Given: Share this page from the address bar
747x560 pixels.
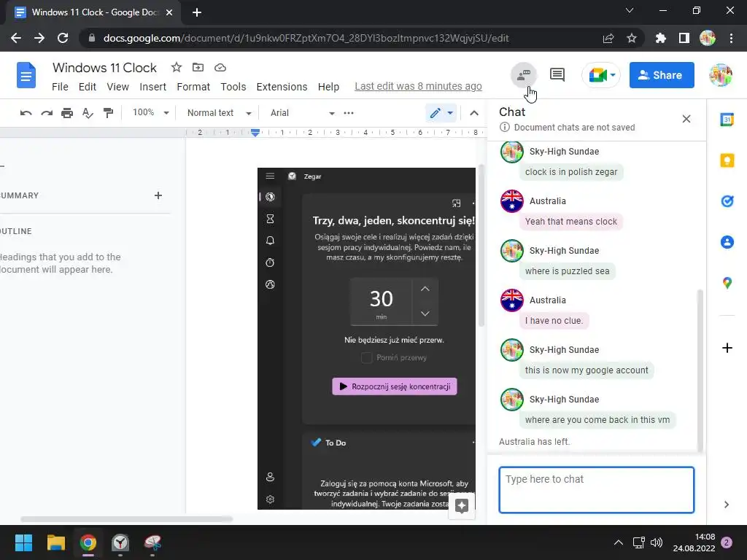Looking at the screenshot, I should click(x=608, y=38).
